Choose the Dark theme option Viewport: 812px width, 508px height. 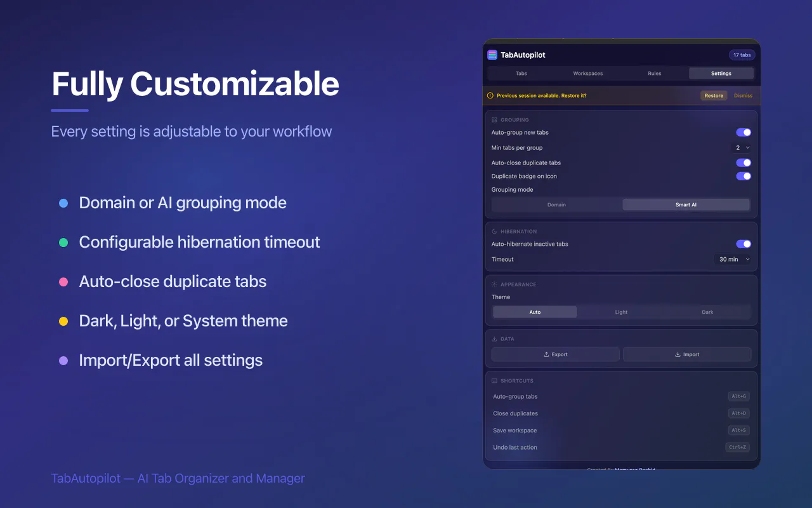707,312
